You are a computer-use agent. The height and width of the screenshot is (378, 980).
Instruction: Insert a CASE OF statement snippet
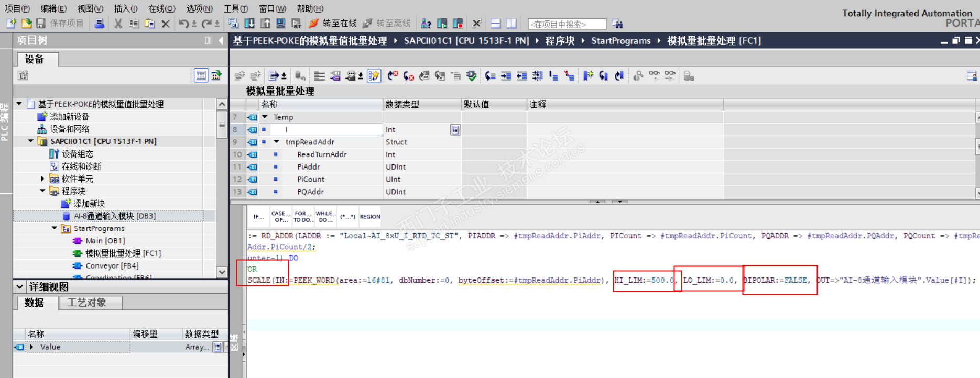click(x=281, y=216)
